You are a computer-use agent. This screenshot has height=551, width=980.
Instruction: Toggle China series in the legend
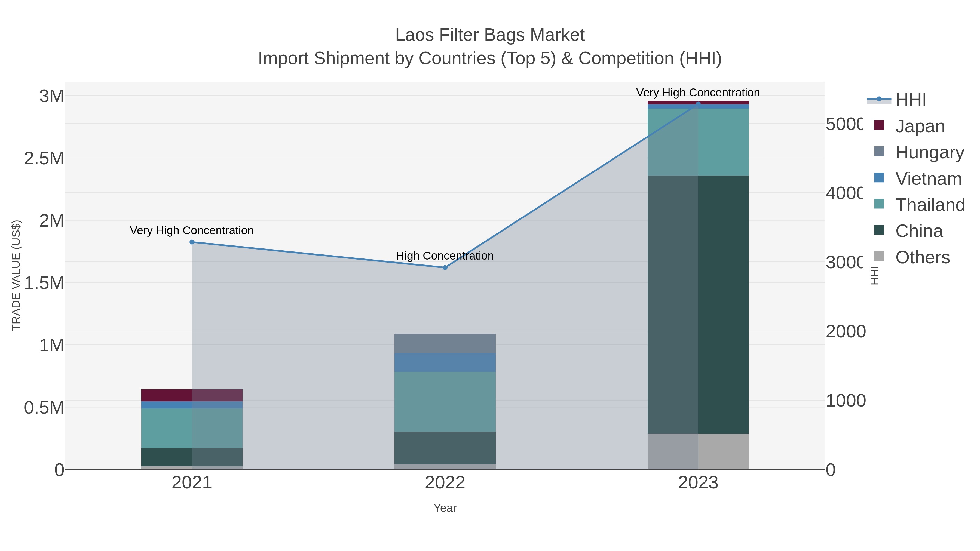[x=908, y=231]
